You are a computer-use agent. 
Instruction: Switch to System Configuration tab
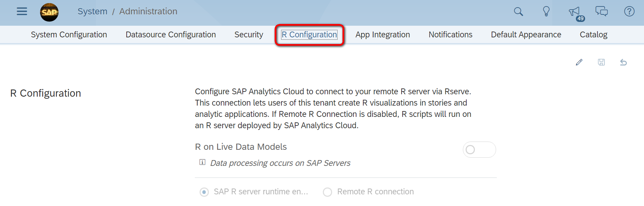click(69, 35)
